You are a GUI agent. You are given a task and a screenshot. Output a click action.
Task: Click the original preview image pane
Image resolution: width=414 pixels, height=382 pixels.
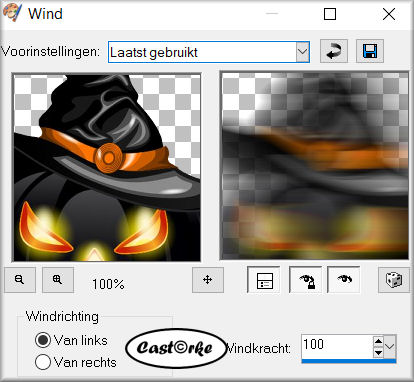click(x=107, y=167)
